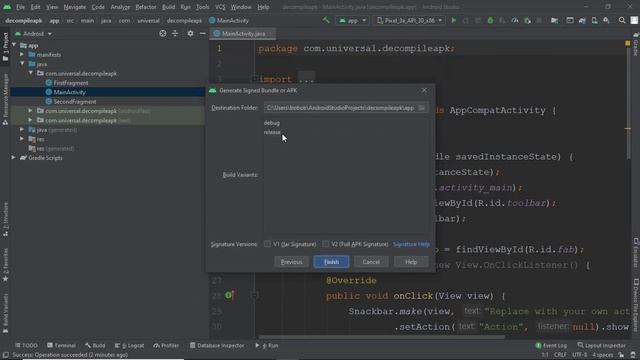Open the app run configuration dropdown
Image resolution: width=640 pixels, height=360 pixels.
(x=352, y=20)
